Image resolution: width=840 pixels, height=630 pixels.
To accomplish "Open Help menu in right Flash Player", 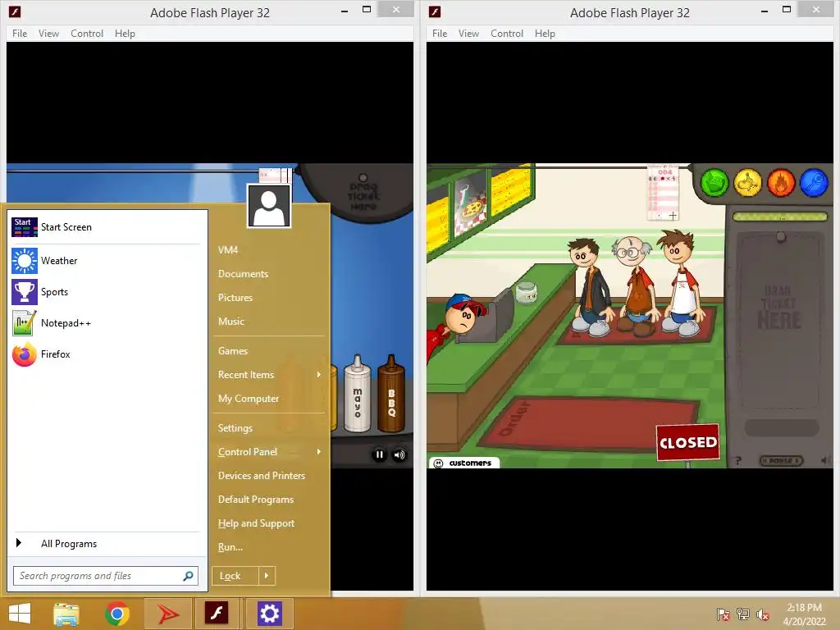I will tap(545, 33).
